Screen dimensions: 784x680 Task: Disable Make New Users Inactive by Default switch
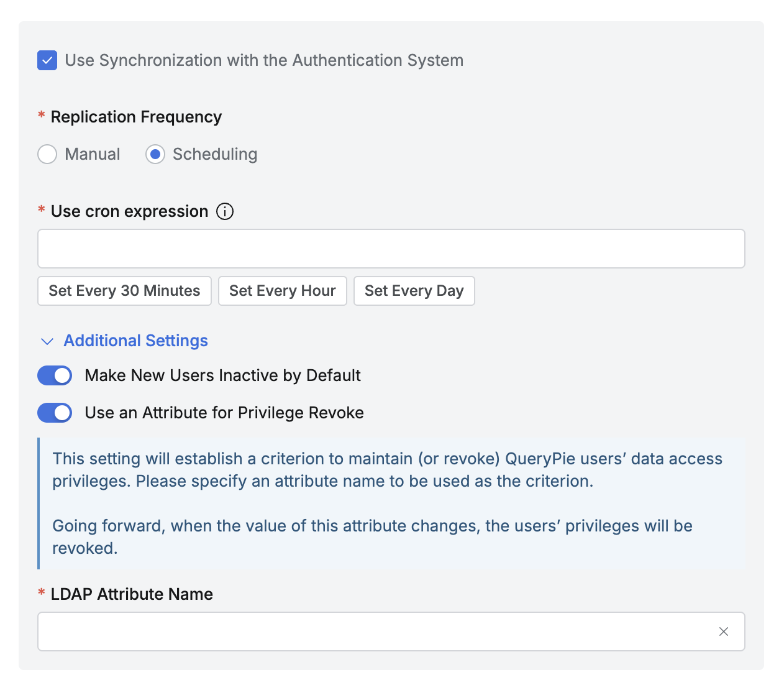(55, 375)
